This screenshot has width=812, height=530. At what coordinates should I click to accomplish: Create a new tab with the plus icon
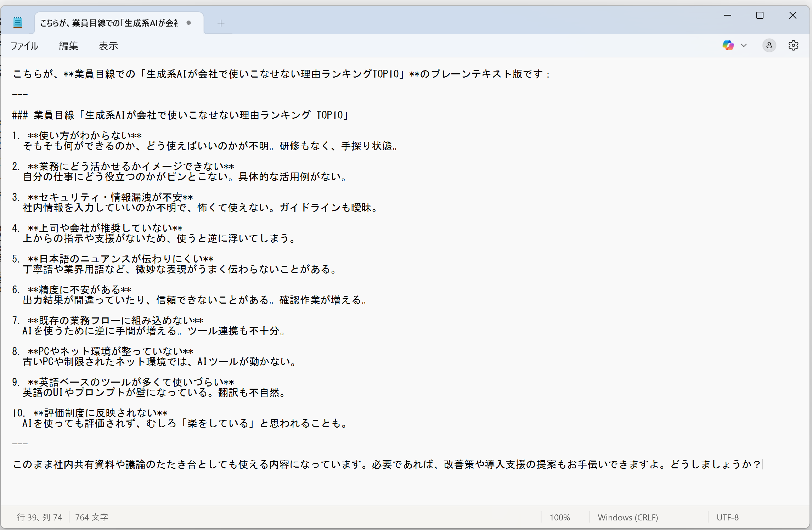[x=221, y=23]
